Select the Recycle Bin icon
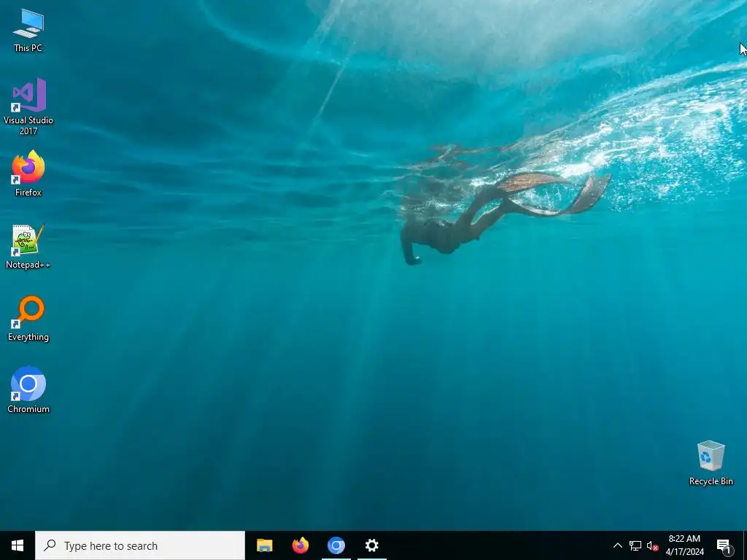 (711, 463)
